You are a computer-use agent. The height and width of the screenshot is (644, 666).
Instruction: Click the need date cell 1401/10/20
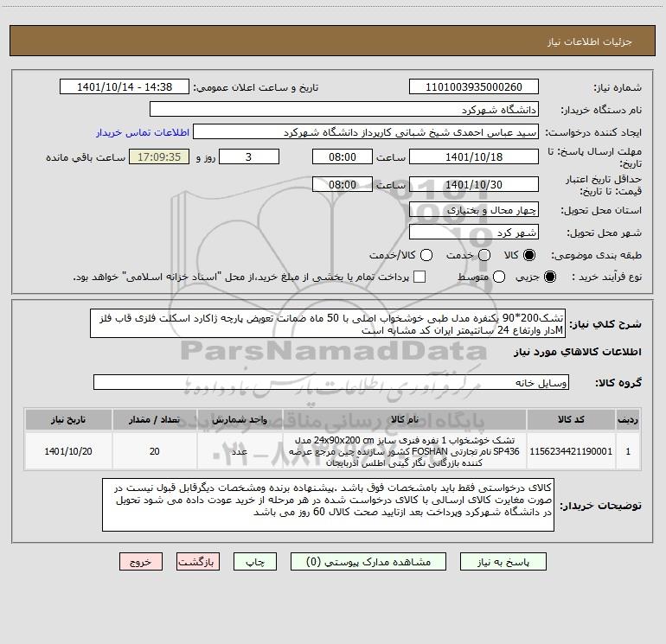click(68, 451)
